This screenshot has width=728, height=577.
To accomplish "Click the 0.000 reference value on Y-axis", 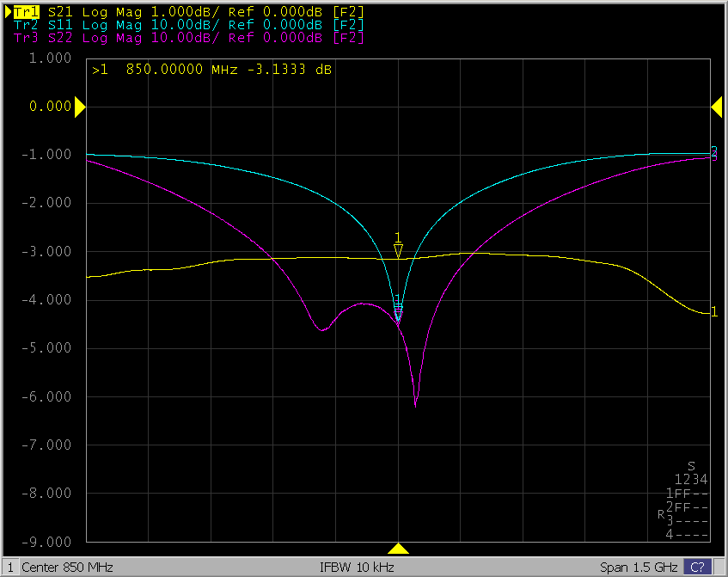I will click(x=50, y=107).
